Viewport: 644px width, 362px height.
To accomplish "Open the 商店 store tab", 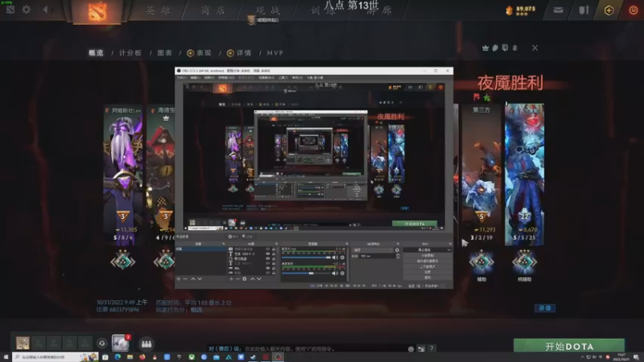I will point(213,10).
